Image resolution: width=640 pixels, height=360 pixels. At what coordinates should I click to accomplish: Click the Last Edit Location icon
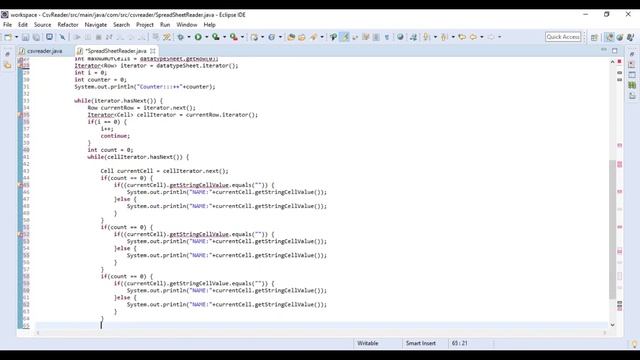click(462, 37)
